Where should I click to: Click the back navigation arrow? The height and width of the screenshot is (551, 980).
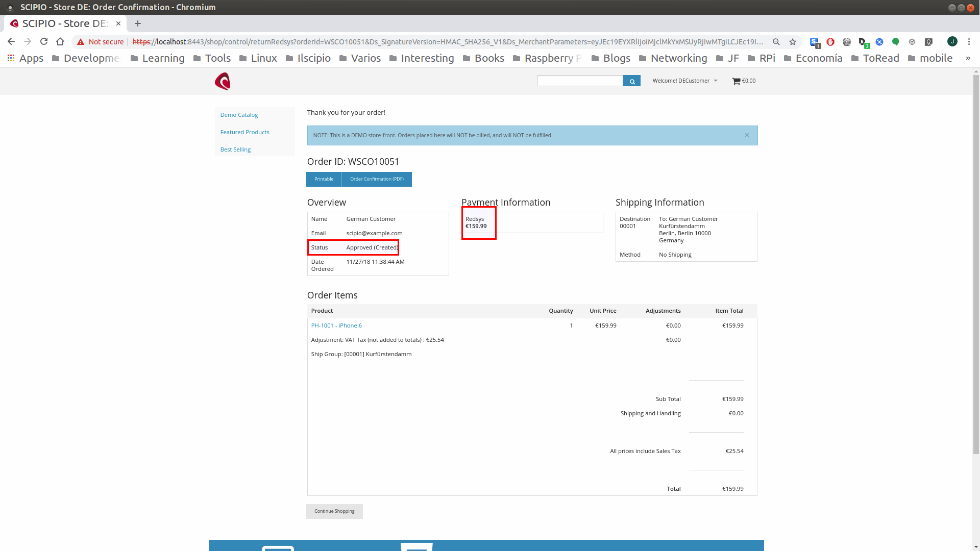tap(11, 42)
